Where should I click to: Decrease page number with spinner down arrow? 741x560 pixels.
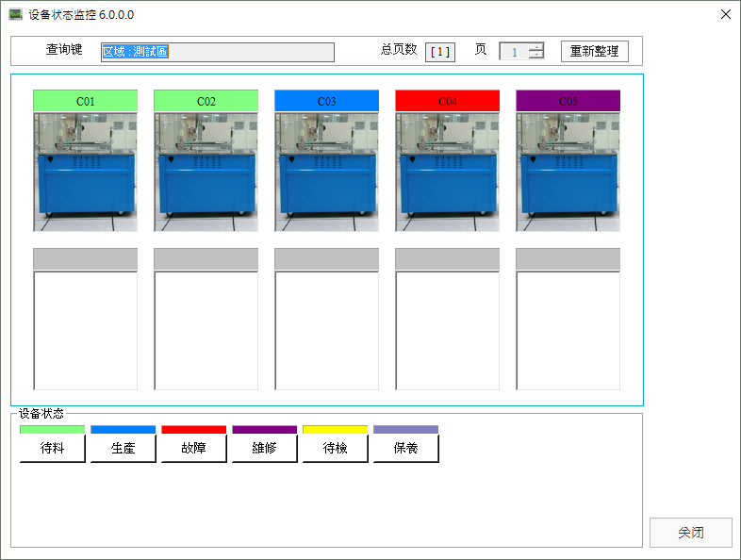point(535,55)
